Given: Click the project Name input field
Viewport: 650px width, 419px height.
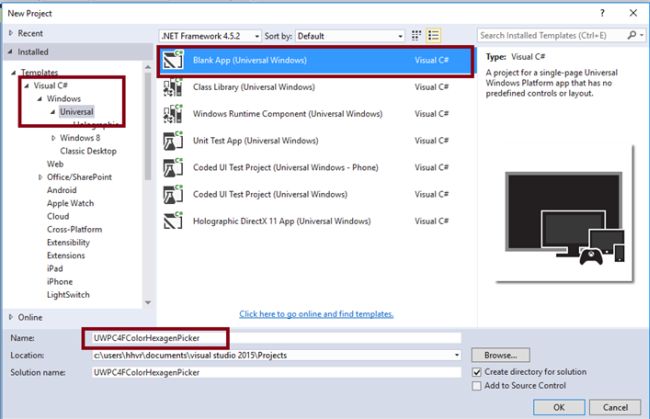Looking at the screenshot, I should click(276, 338).
